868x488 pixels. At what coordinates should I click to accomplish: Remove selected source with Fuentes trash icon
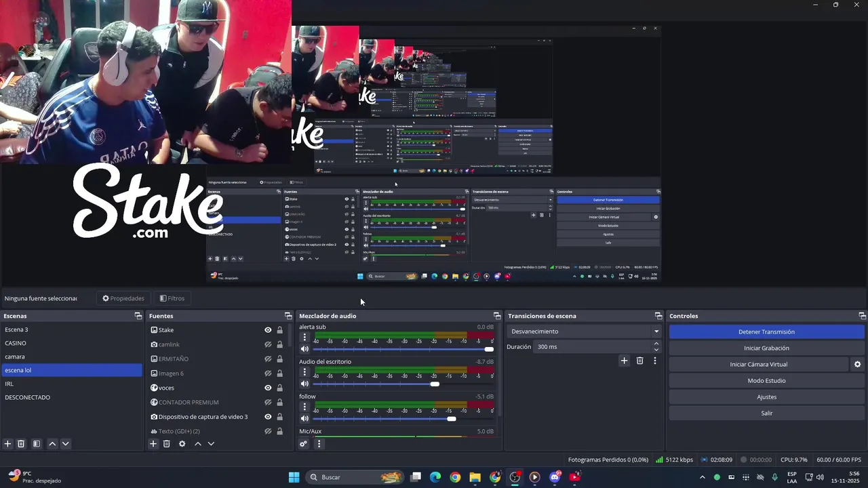(x=166, y=444)
